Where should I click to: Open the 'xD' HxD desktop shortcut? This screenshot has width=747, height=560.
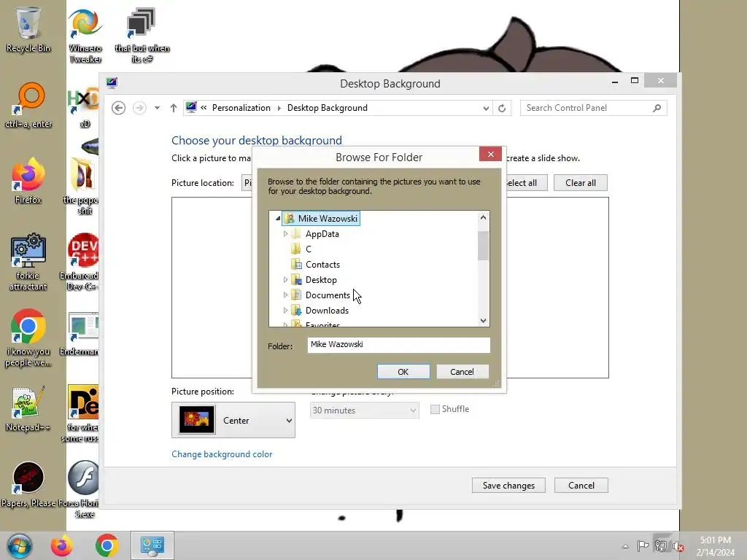pos(83,109)
